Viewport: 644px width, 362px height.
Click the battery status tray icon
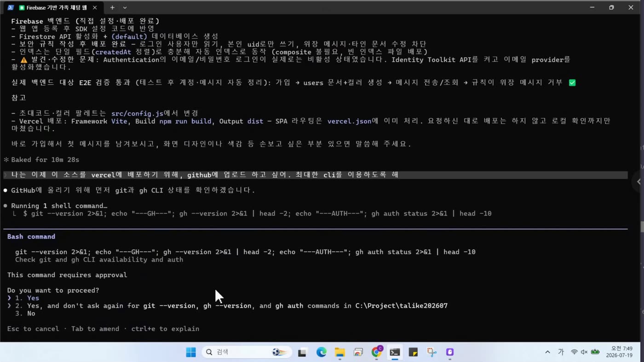tap(595, 352)
